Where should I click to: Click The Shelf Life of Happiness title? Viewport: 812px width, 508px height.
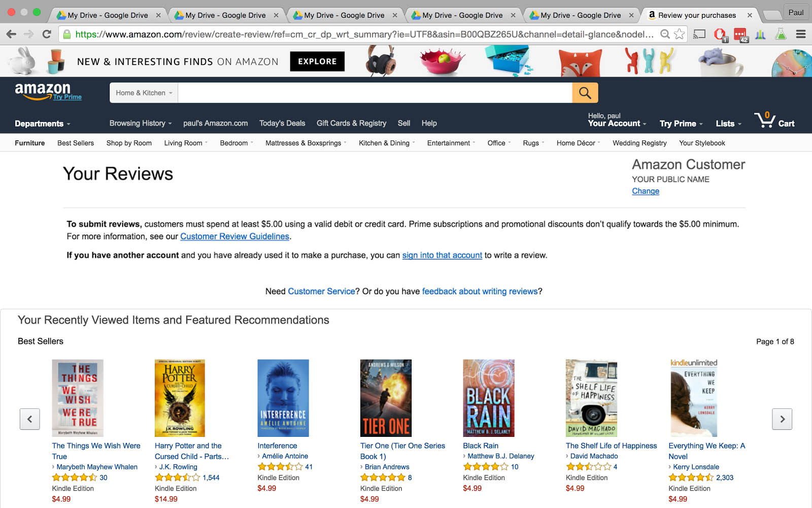pyautogui.click(x=611, y=446)
